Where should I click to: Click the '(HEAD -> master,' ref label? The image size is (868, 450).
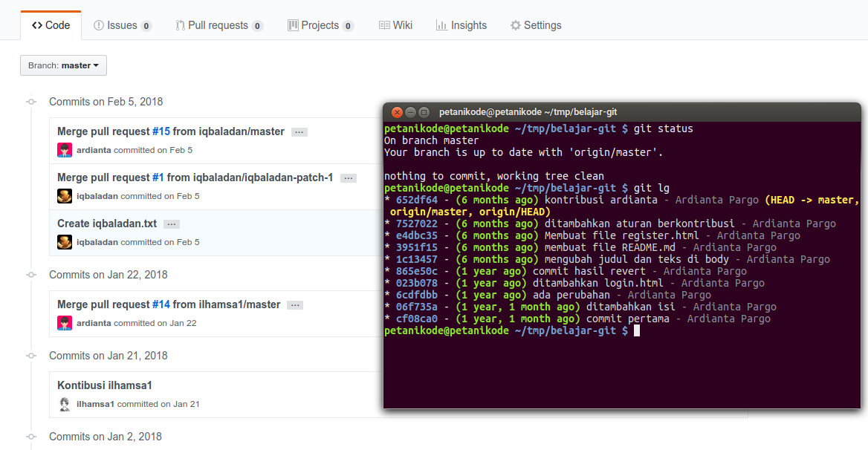pyautogui.click(x=812, y=200)
